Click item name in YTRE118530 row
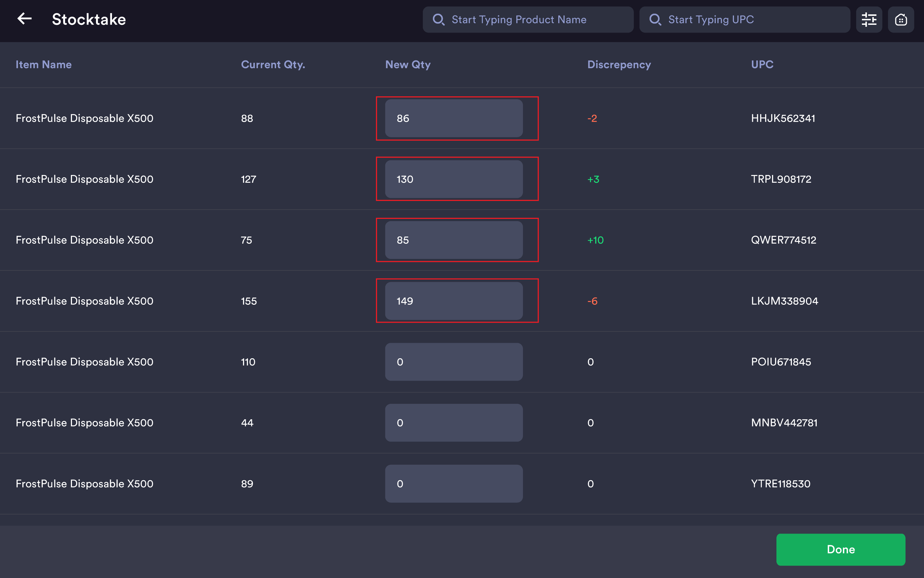Image resolution: width=924 pixels, height=578 pixels. click(x=84, y=484)
